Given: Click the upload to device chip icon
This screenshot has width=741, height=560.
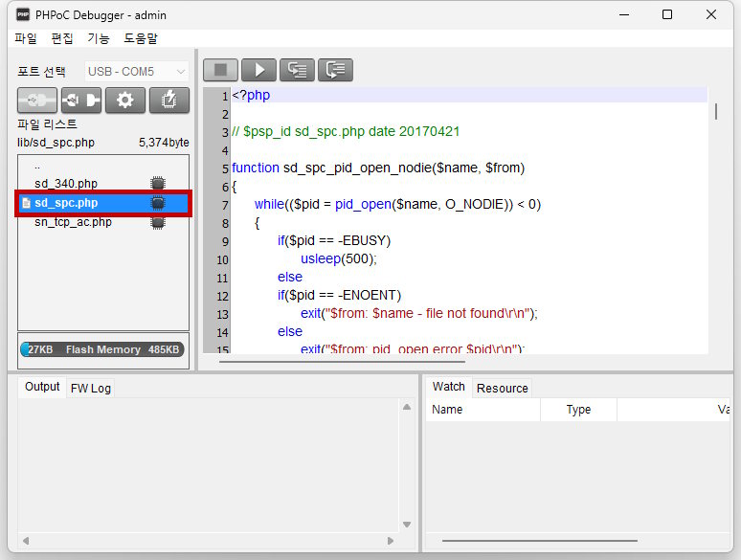Looking at the screenshot, I should click(169, 101).
